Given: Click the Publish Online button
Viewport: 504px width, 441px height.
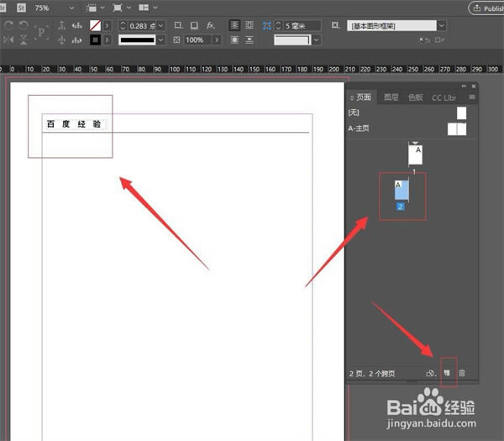Looking at the screenshot, I should tap(487, 8).
